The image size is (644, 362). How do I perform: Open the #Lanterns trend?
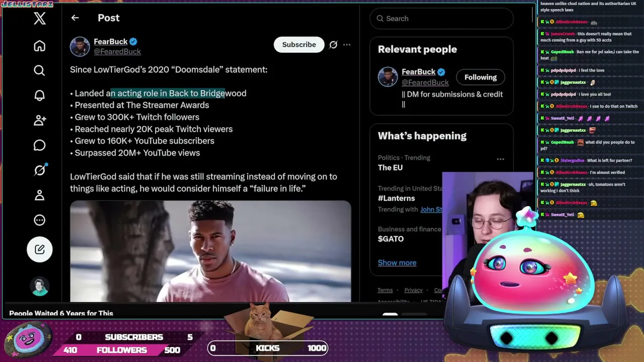click(x=396, y=198)
